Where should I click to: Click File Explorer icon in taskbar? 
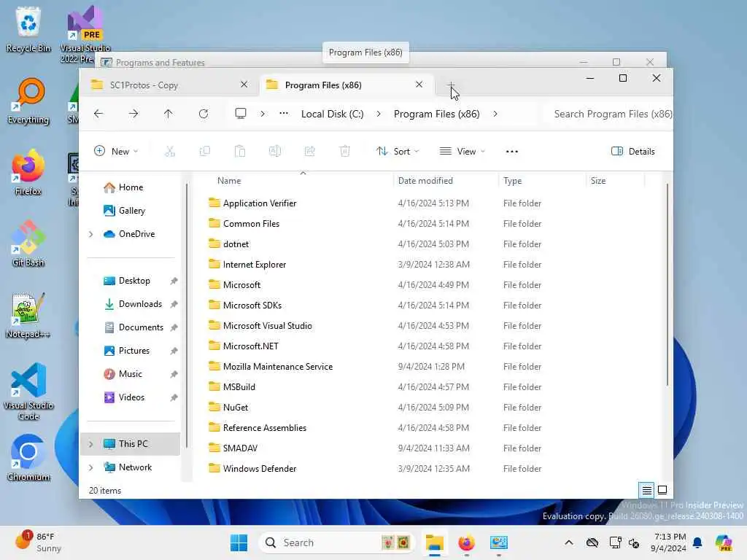click(435, 542)
